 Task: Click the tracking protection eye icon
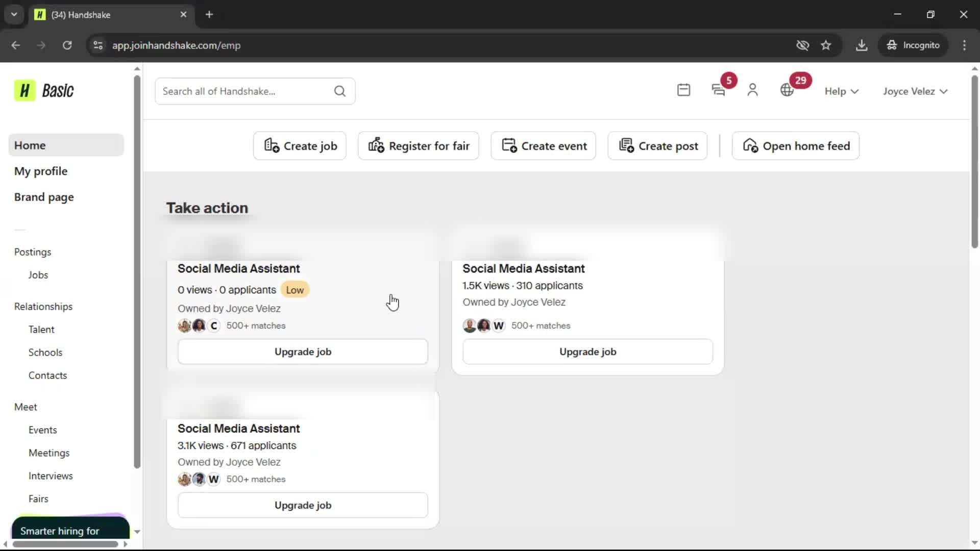802,45
